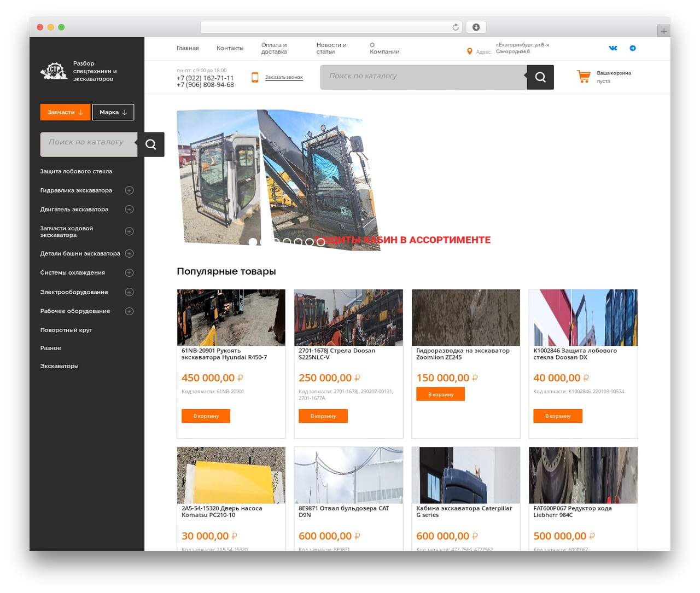Go to the Главная page
The height and width of the screenshot is (593, 700).
pos(188,48)
